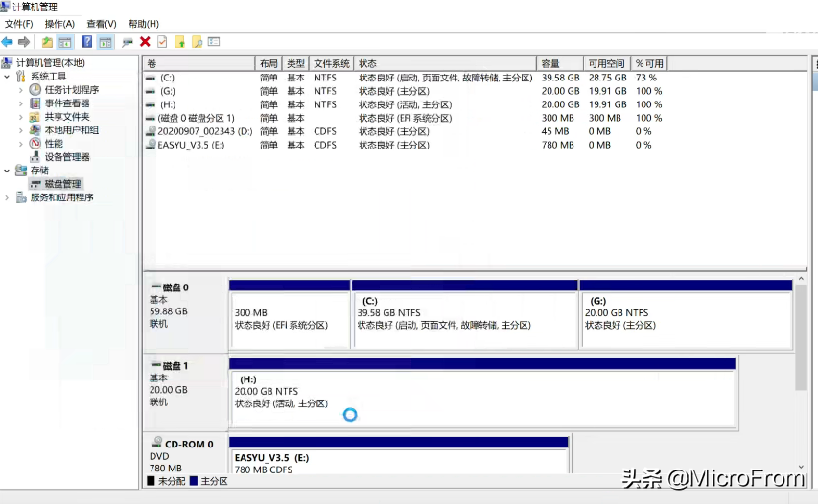Viewport: 818px width, 504px height.
Task: Open the 操作(A) menu
Action: click(59, 24)
